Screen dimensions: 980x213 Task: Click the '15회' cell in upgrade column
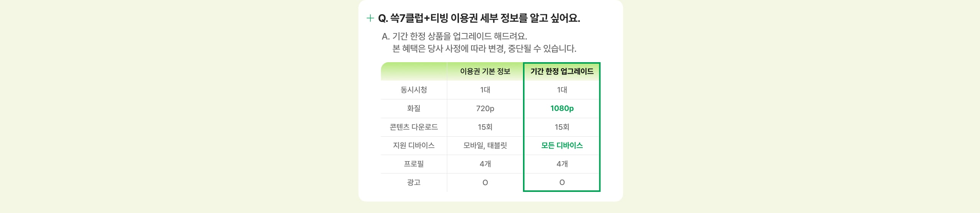tap(562, 127)
